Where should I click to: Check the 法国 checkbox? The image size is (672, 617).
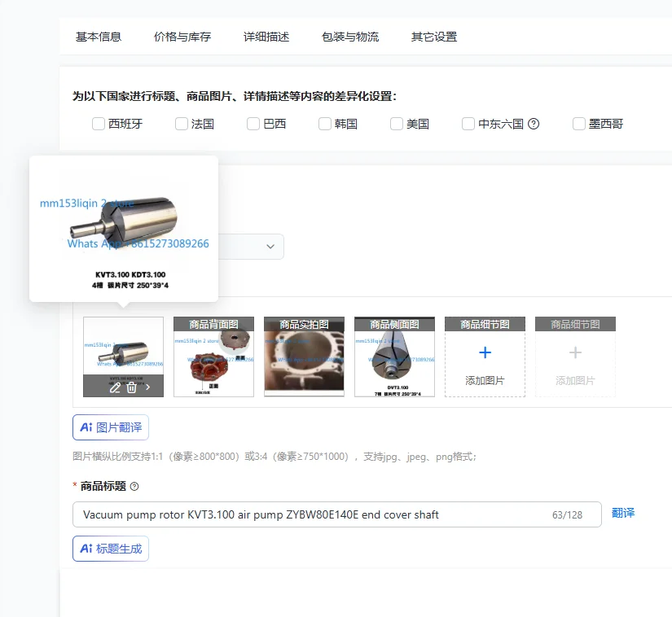click(x=182, y=124)
